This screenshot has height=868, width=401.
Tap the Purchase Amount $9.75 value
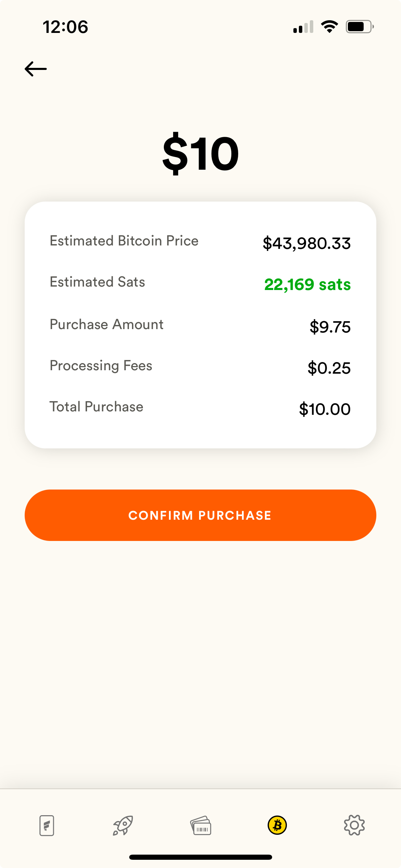tap(330, 327)
